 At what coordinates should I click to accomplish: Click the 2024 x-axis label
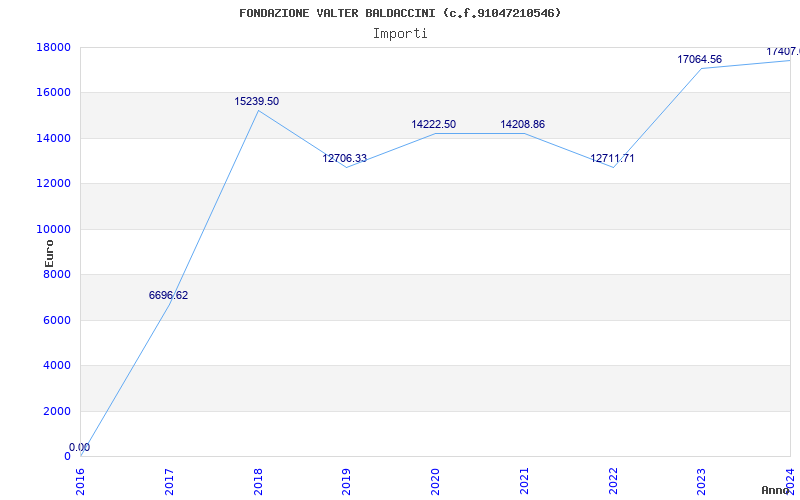[790, 481]
